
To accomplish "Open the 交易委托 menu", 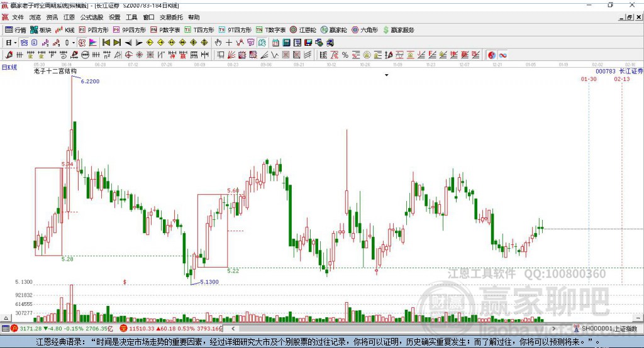I will pyautogui.click(x=171, y=17).
